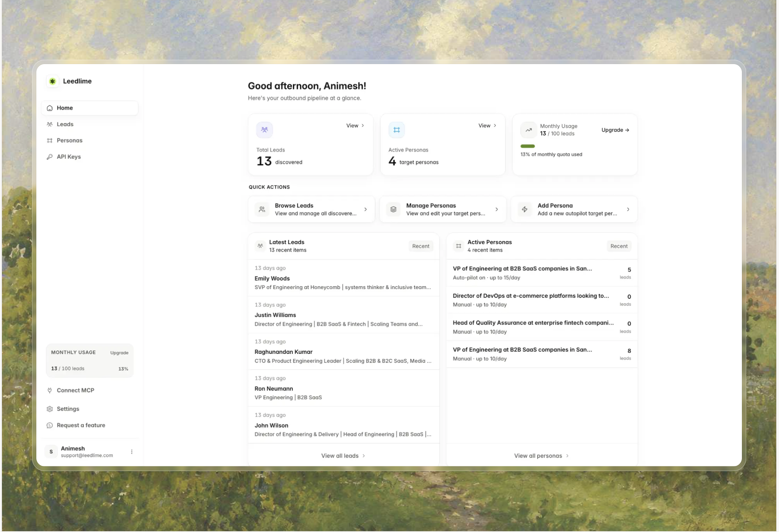779x532 pixels.
Task: Click the Home house icon in sidebar
Action: (50, 108)
